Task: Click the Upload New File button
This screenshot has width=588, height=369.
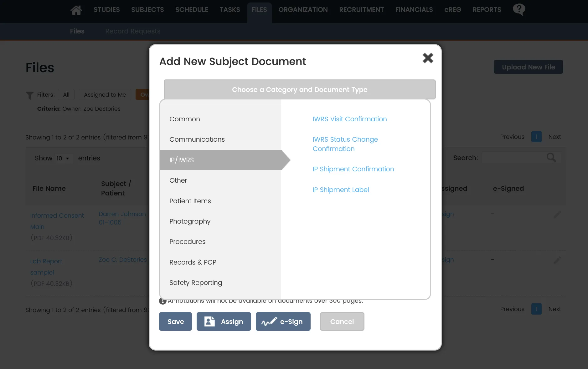Action: pos(528,67)
